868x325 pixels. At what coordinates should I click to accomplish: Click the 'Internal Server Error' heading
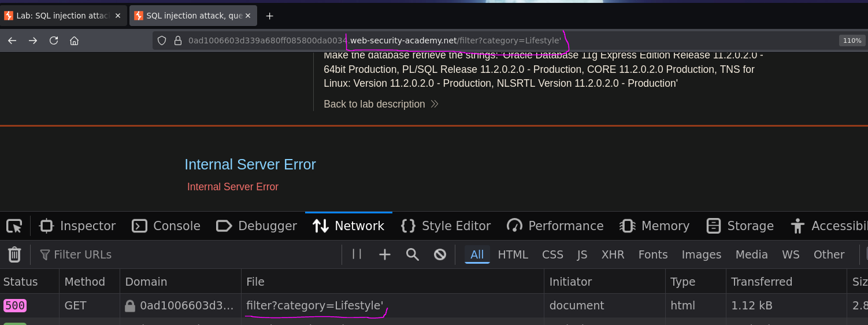coord(250,165)
